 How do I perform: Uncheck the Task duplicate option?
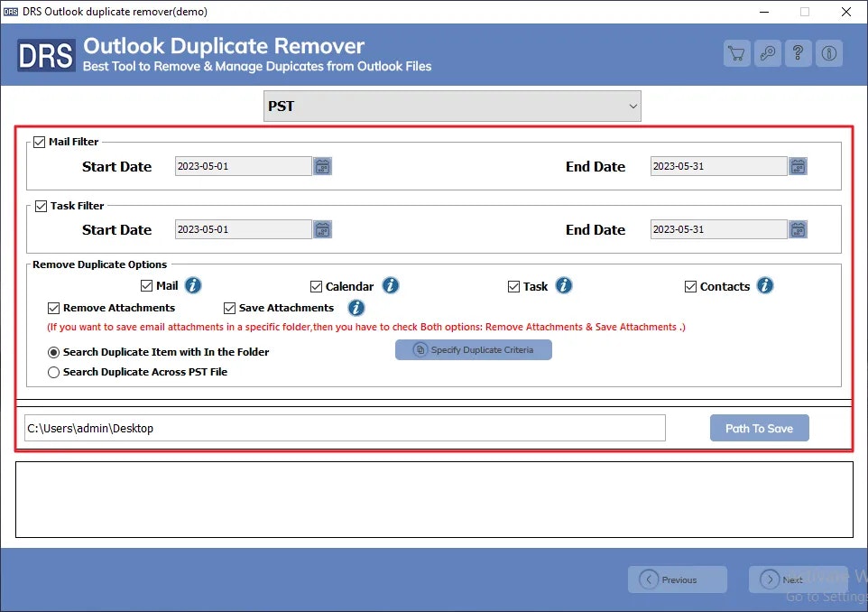(x=513, y=286)
